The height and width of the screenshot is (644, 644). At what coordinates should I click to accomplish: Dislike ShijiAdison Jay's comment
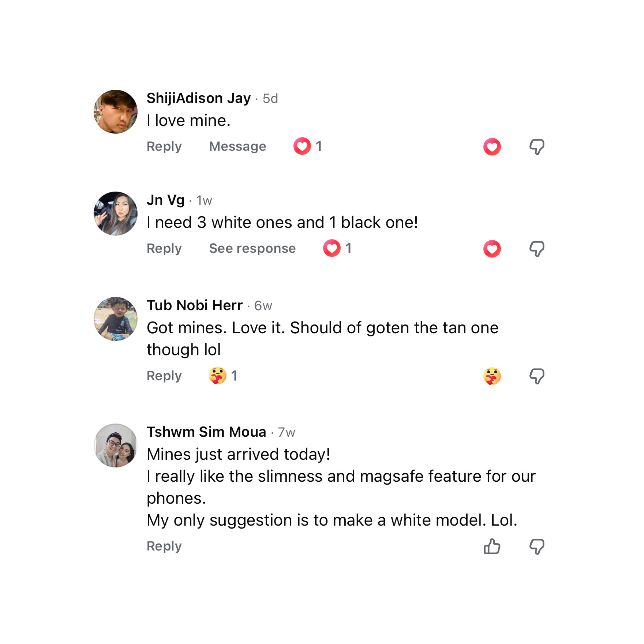coord(537,147)
